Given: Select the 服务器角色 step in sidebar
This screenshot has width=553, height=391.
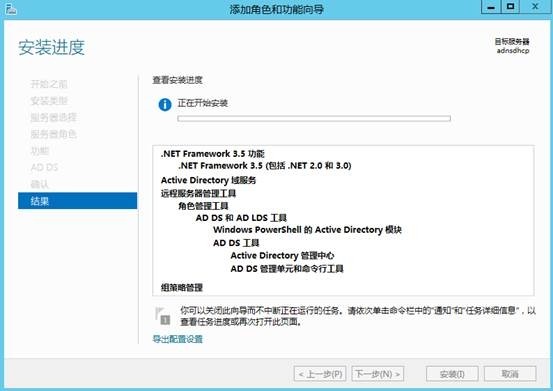Looking at the screenshot, I should pos(53,134).
